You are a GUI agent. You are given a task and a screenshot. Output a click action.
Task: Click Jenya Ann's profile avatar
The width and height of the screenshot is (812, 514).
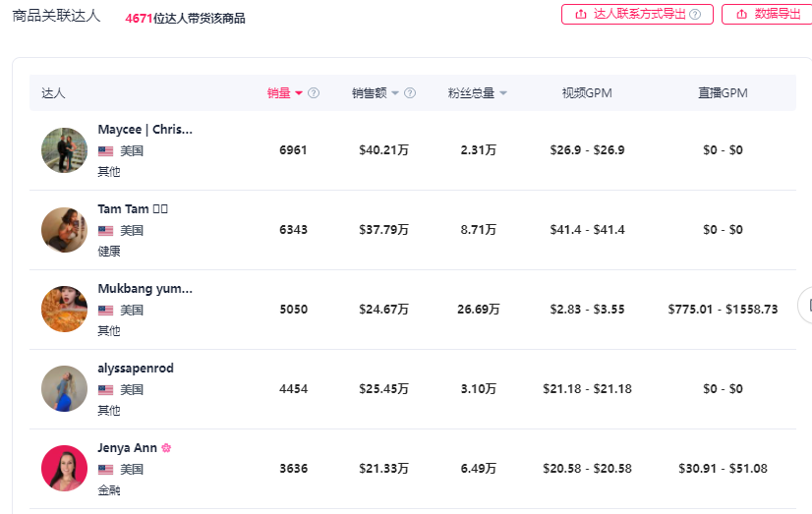[x=65, y=468]
